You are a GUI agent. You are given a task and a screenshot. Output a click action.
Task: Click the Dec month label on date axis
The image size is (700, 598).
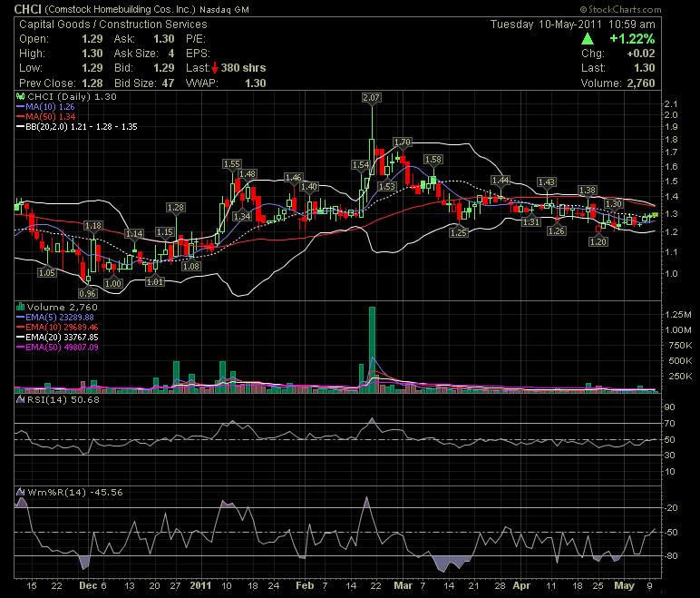click(x=88, y=585)
